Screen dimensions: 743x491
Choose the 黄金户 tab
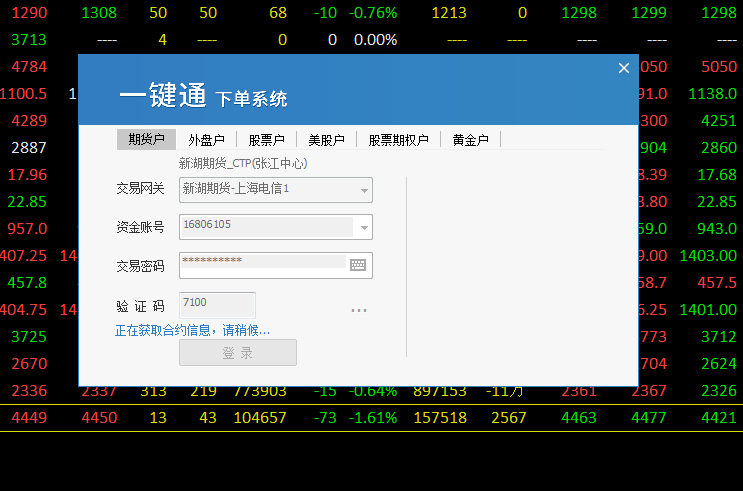471,140
